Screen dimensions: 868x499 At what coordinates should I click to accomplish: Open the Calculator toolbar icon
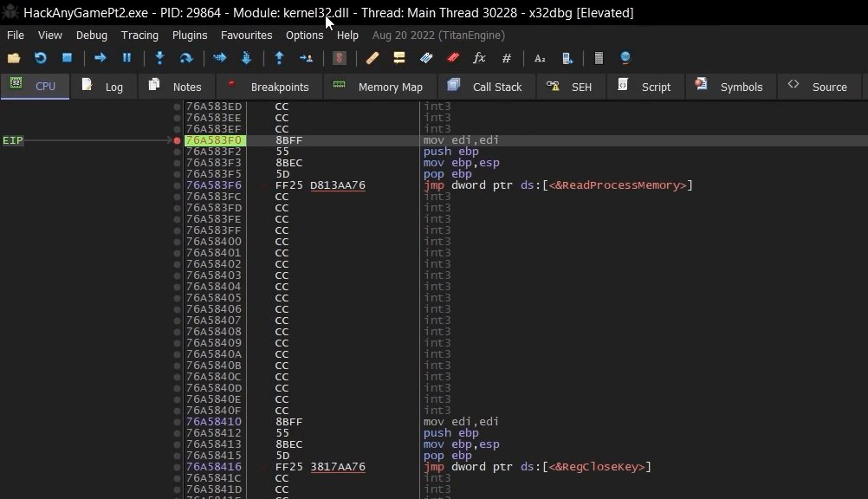coord(598,57)
